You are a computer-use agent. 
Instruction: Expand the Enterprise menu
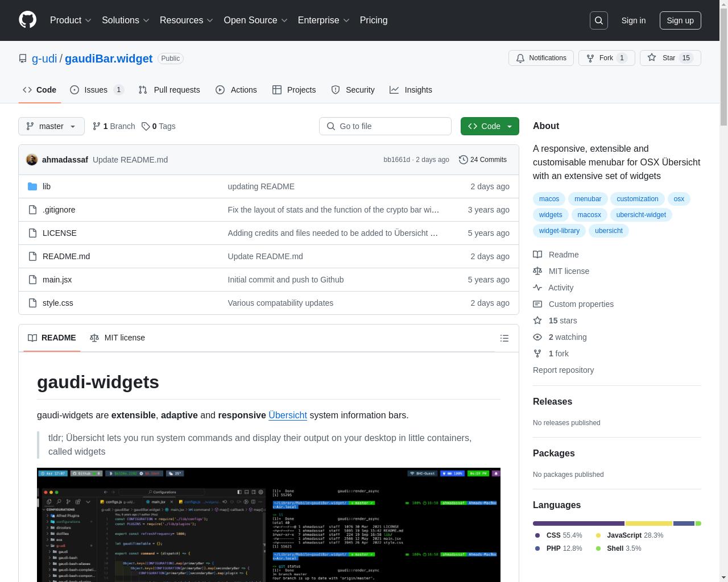click(x=324, y=20)
